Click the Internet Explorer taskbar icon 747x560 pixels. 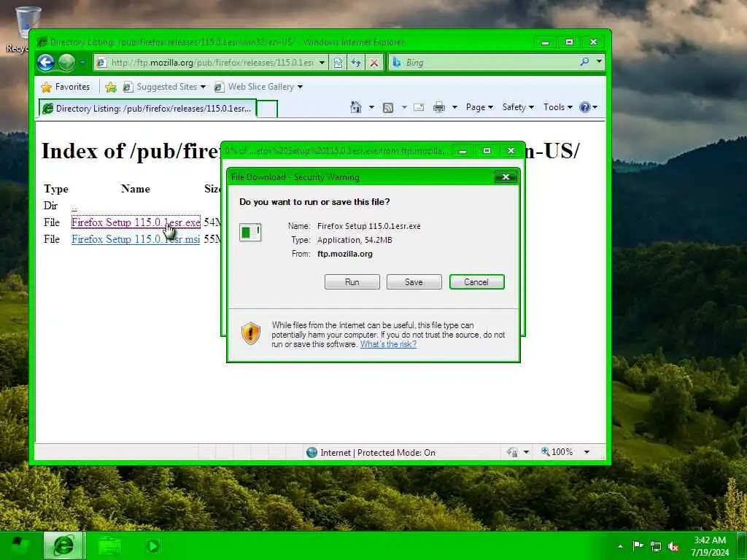pyautogui.click(x=64, y=545)
